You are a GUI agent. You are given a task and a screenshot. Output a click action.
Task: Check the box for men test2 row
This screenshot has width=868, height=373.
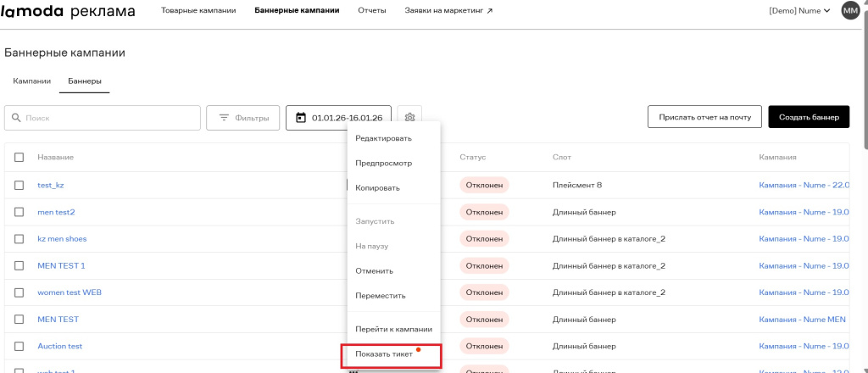click(19, 212)
